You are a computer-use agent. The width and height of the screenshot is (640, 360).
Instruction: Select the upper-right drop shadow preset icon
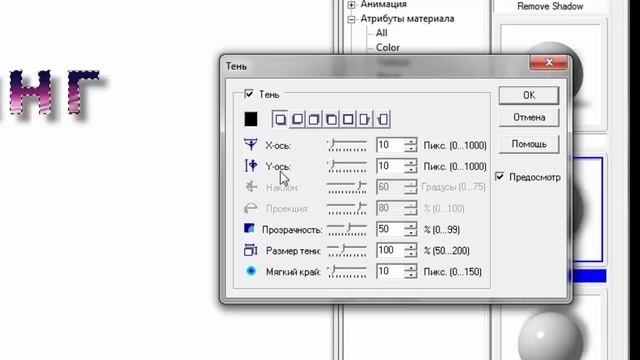point(314,119)
